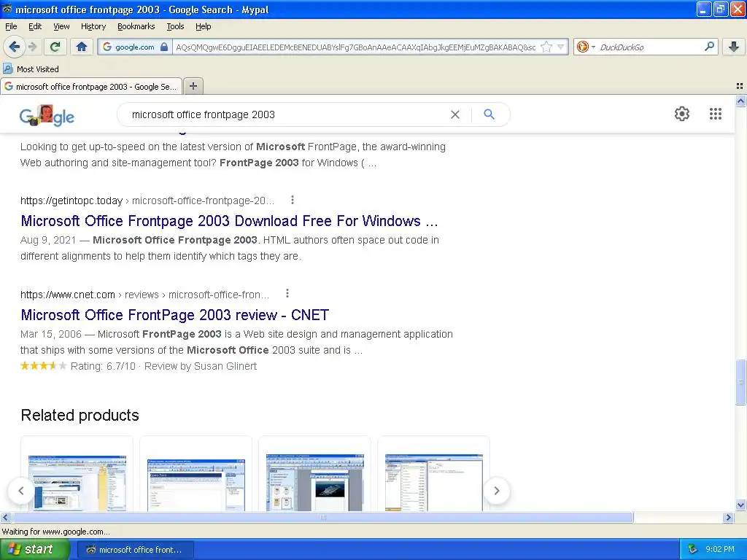Open the View menu
The image size is (747, 560).
click(61, 26)
